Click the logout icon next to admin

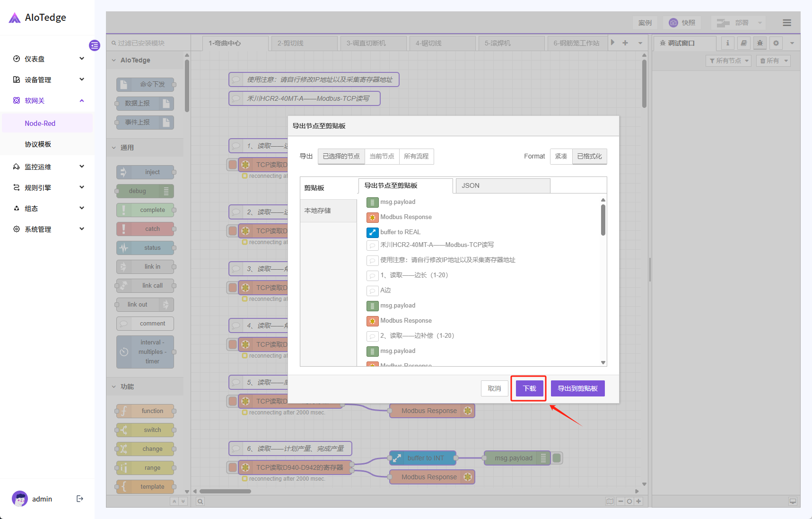[x=80, y=499]
